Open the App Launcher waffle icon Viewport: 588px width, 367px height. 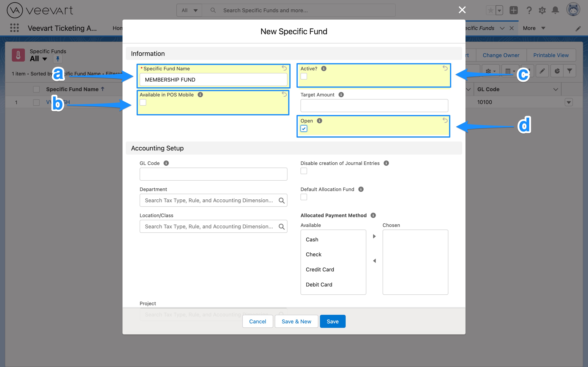14,28
